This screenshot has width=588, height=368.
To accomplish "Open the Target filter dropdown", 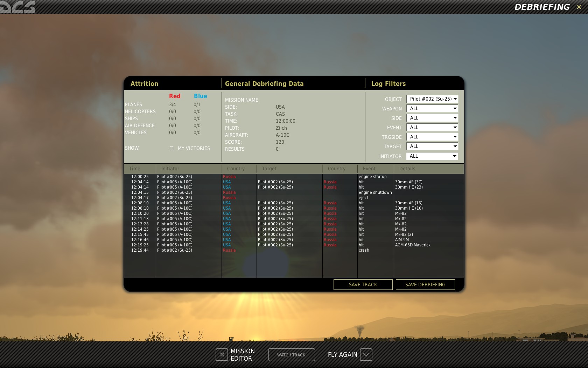I will (432, 146).
